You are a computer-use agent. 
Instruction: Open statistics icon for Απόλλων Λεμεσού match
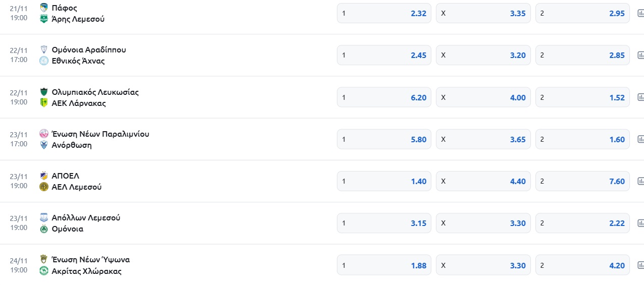[640, 223]
